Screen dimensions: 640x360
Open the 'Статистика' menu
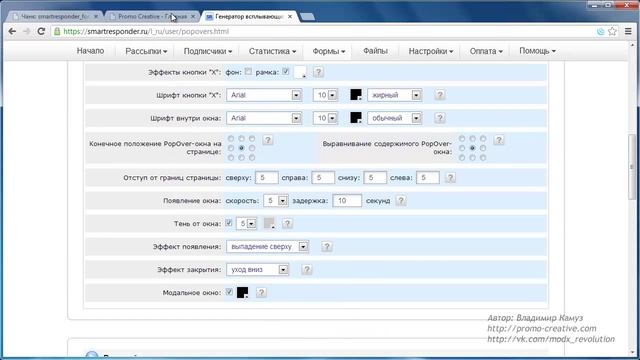pos(272,51)
